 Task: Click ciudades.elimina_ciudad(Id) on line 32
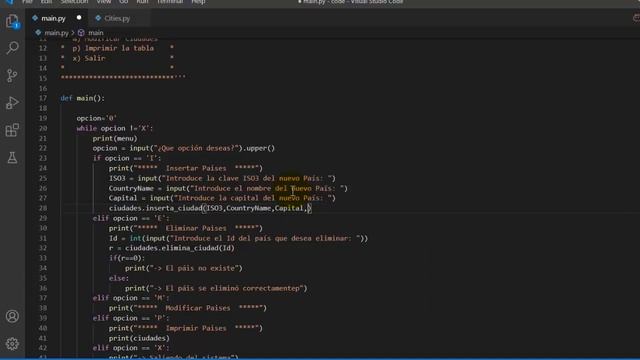click(180, 248)
